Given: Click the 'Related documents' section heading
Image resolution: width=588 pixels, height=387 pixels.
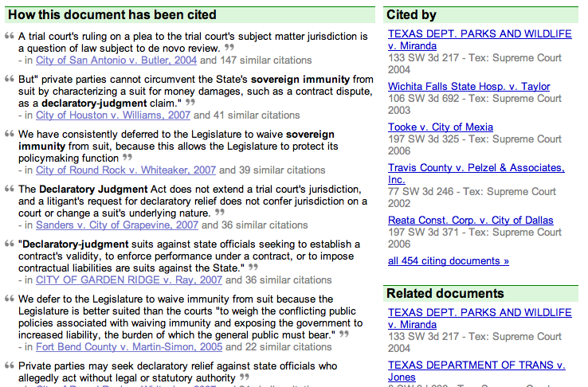Looking at the screenshot, I should (x=445, y=293).
